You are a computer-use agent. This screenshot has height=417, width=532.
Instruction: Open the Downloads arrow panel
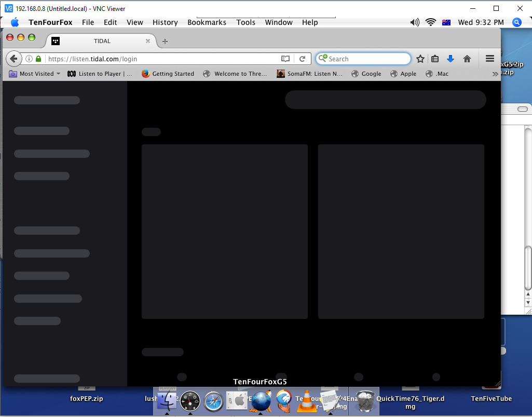point(450,59)
